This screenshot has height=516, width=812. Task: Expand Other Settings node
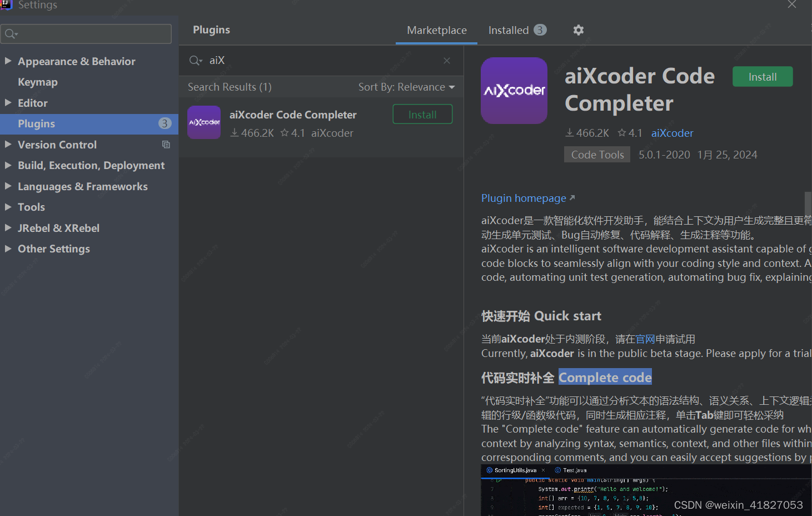click(x=8, y=249)
